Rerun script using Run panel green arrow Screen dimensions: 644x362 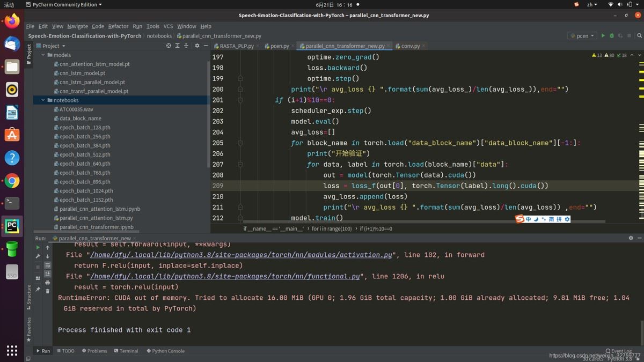tap(38, 248)
